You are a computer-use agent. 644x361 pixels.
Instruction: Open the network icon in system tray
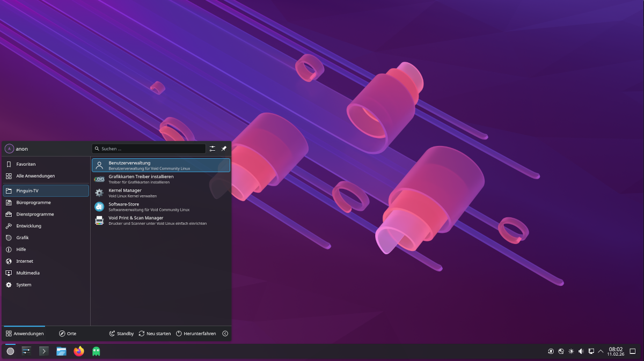pos(591,351)
